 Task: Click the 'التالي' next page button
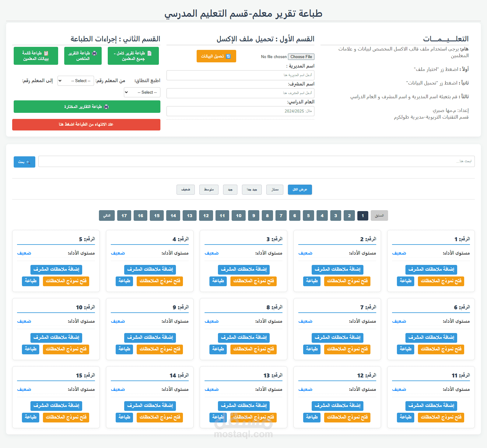[107, 216]
